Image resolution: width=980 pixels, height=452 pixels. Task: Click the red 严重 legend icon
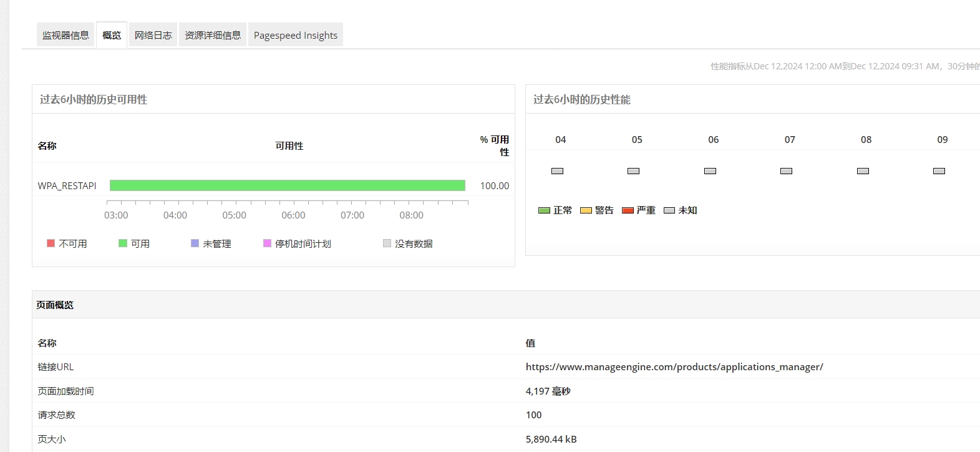628,210
